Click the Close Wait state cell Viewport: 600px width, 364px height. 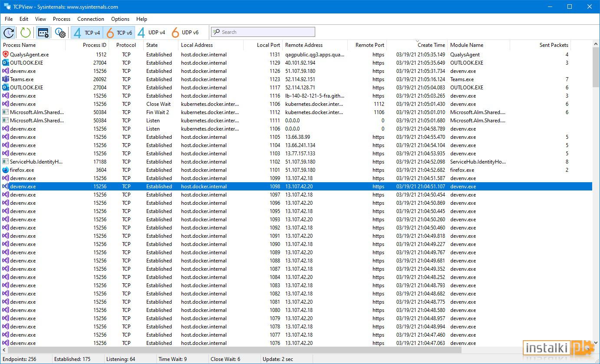[x=158, y=104]
